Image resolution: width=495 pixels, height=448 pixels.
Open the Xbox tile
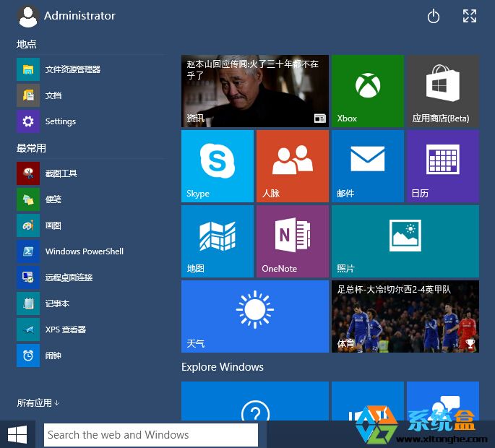tap(368, 91)
